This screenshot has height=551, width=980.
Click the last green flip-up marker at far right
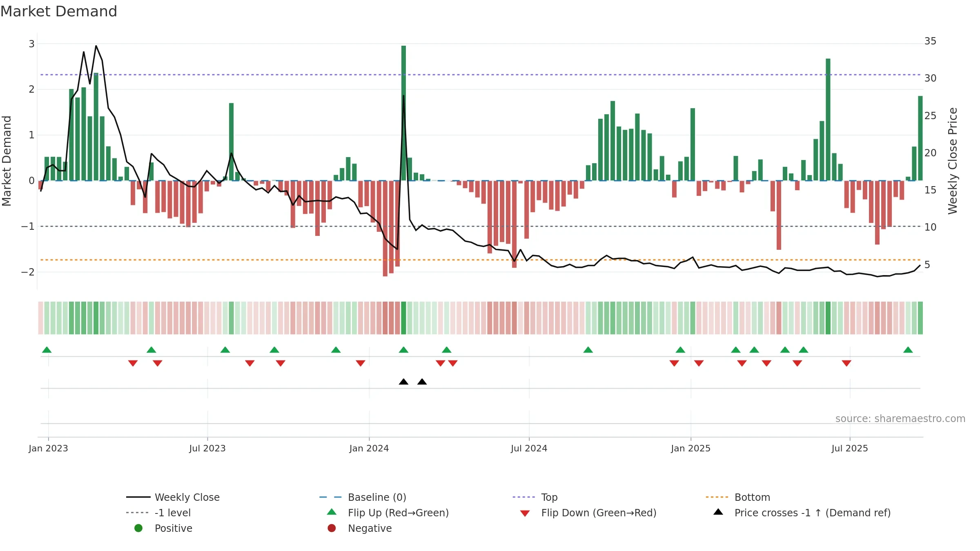click(908, 350)
